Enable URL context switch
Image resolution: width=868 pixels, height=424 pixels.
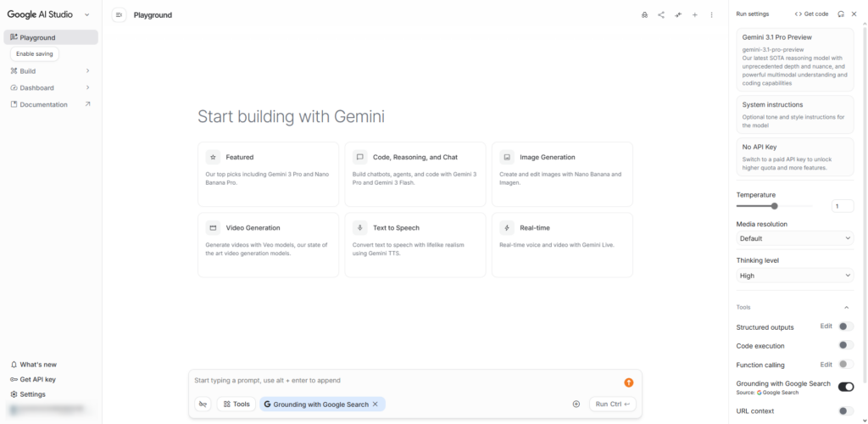pos(846,410)
